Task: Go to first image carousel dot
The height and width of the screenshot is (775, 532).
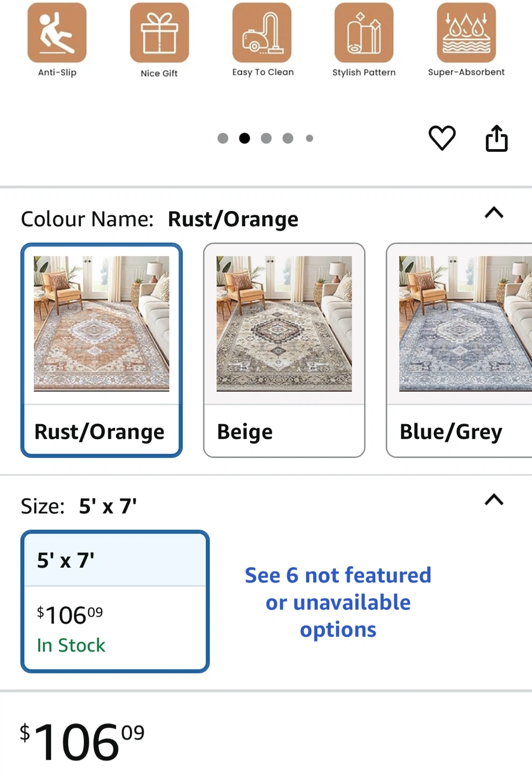Action: click(223, 138)
